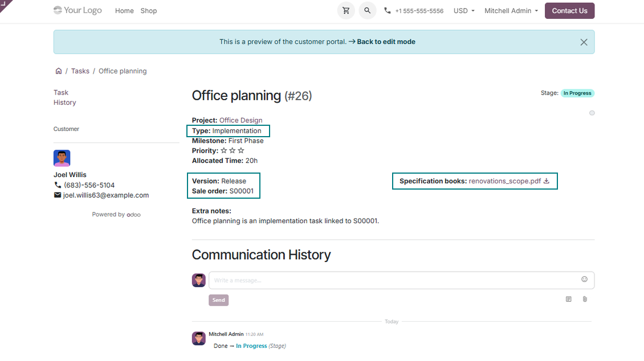
Task: Click the Version: Release text
Action: (x=219, y=181)
